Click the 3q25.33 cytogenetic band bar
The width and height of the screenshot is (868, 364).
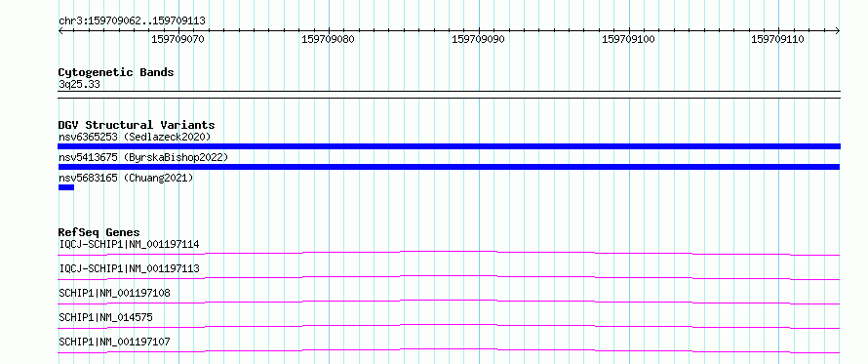tap(449, 95)
